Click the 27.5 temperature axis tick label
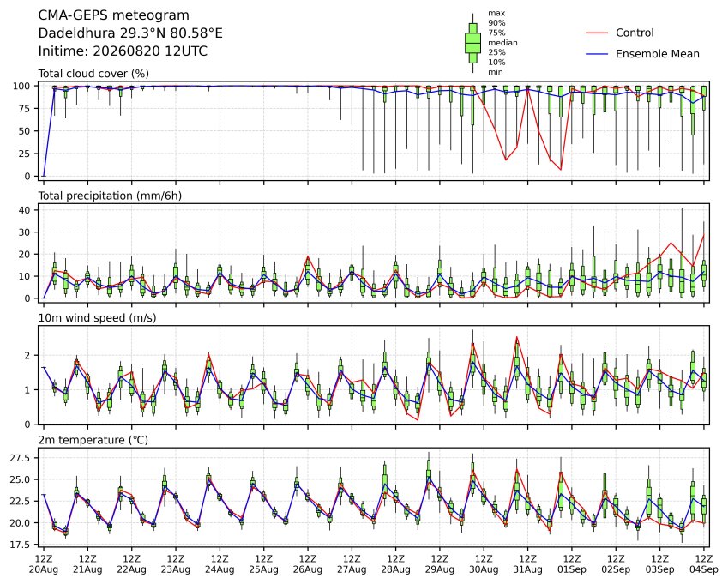The height and width of the screenshot is (584, 728). click(x=21, y=458)
